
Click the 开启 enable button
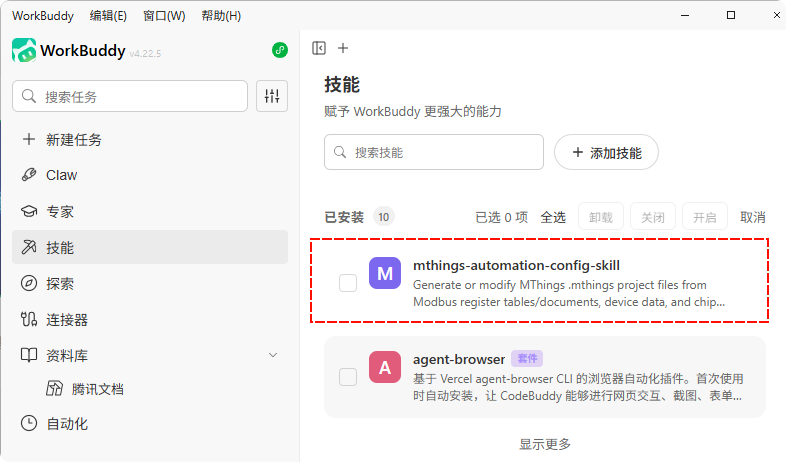(704, 216)
